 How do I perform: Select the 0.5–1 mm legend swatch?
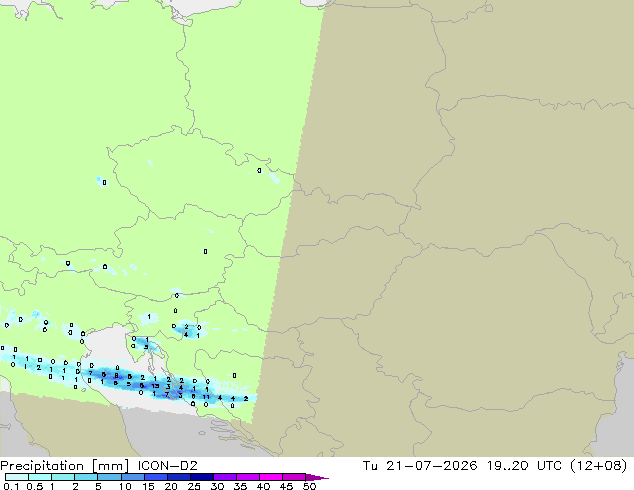(40, 477)
